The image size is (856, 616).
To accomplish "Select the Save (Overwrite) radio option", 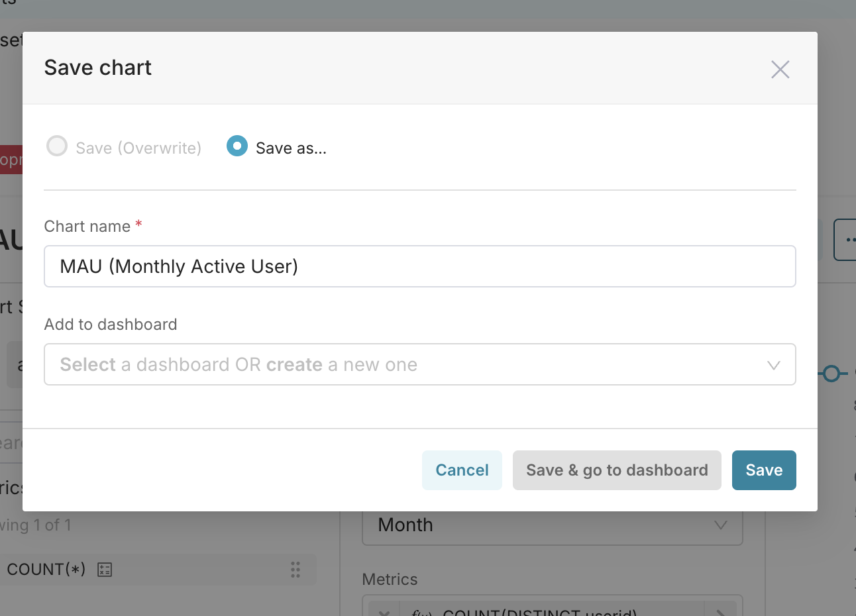I will (57, 146).
